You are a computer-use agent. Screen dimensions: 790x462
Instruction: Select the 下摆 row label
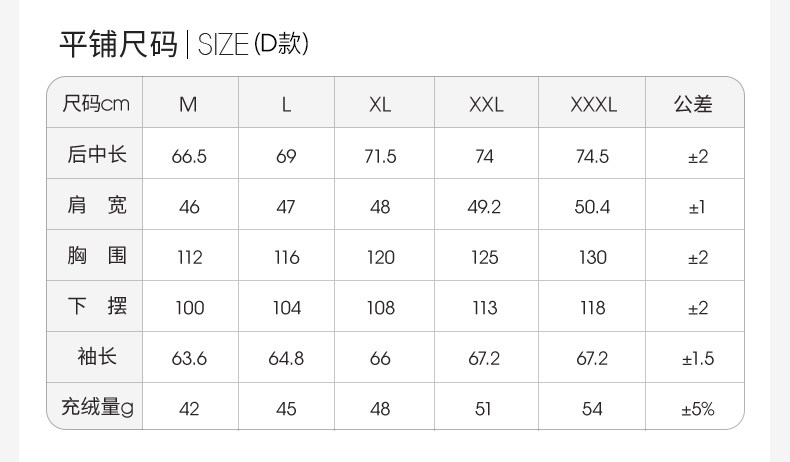point(97,306)
